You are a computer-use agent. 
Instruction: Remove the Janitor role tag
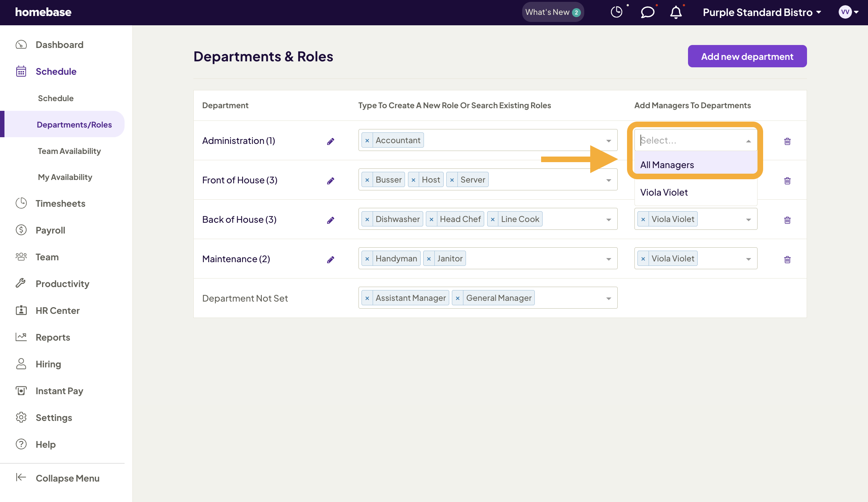click(x=429, y=259)
